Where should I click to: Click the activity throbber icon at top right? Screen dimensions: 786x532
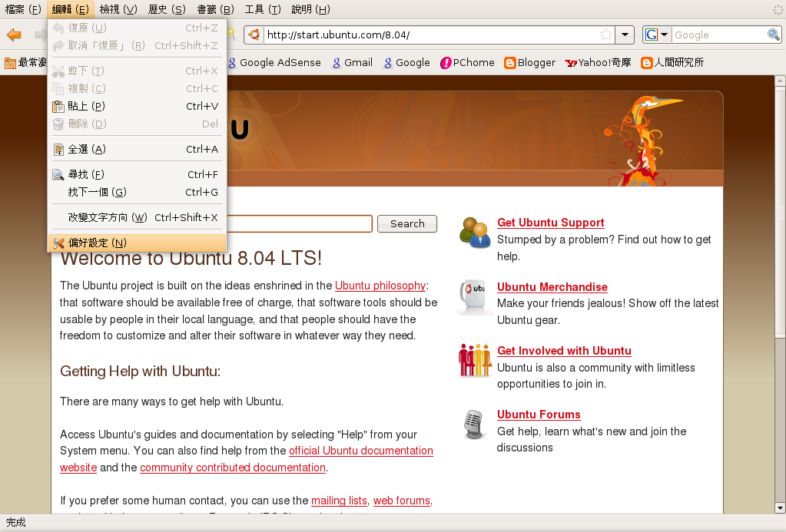pyautogui.click(x=778, y=9)
